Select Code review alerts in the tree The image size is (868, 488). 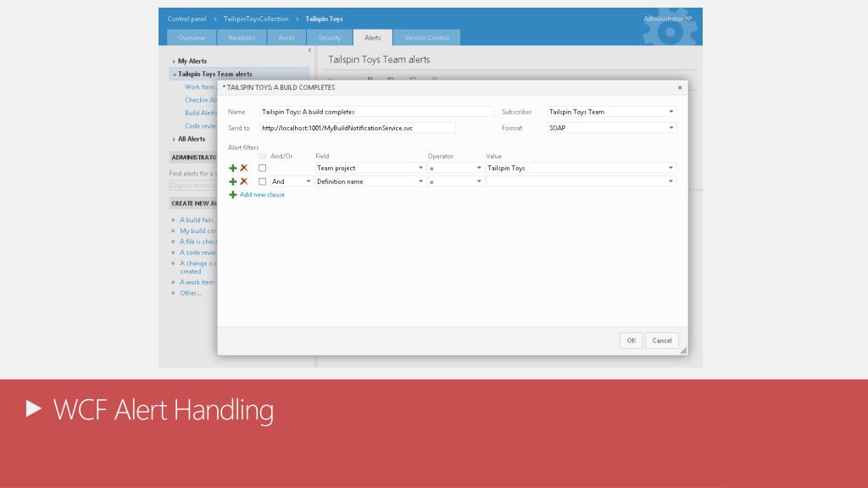pyautogui.click(x=201, y=126)
